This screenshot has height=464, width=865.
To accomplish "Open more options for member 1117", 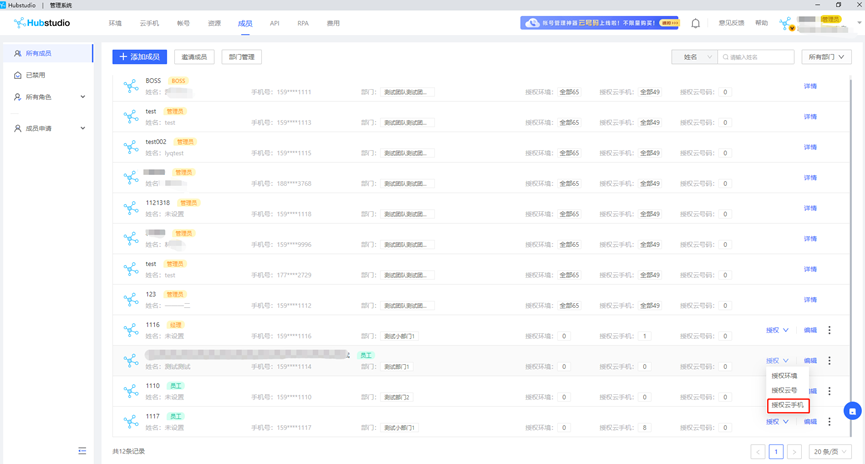I will point(829,422).
